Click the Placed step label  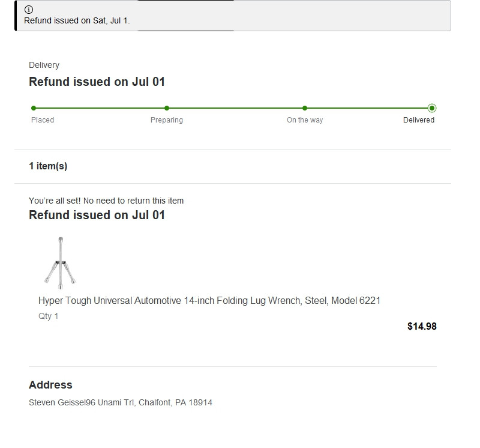coord(43,120)
